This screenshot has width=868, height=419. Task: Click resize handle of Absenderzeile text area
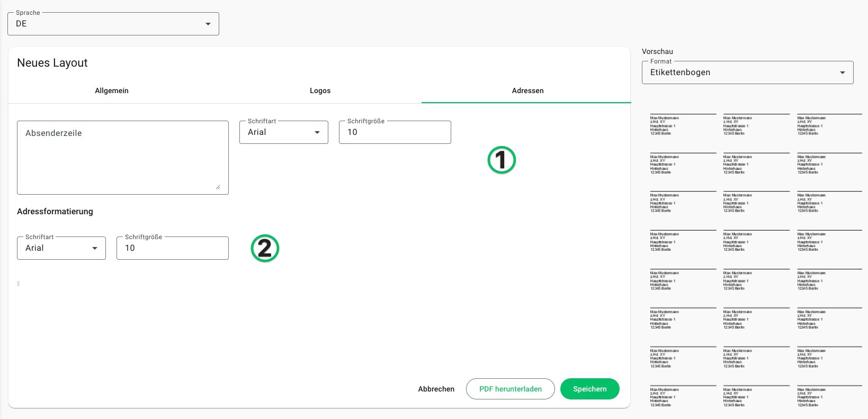tap(218, 186)
